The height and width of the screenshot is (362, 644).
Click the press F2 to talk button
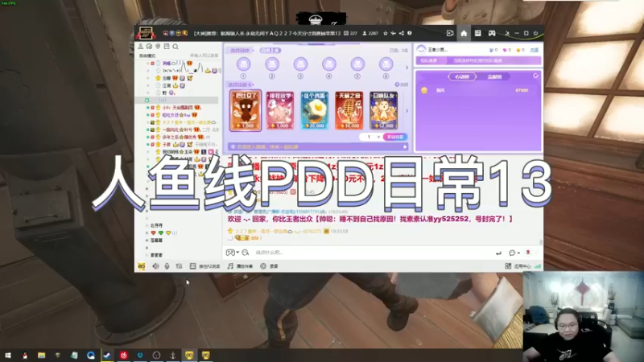point(205,266)
